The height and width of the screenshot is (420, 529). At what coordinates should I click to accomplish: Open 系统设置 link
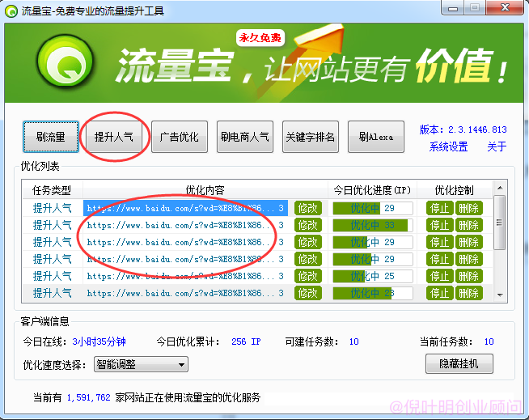click(448, 146)
